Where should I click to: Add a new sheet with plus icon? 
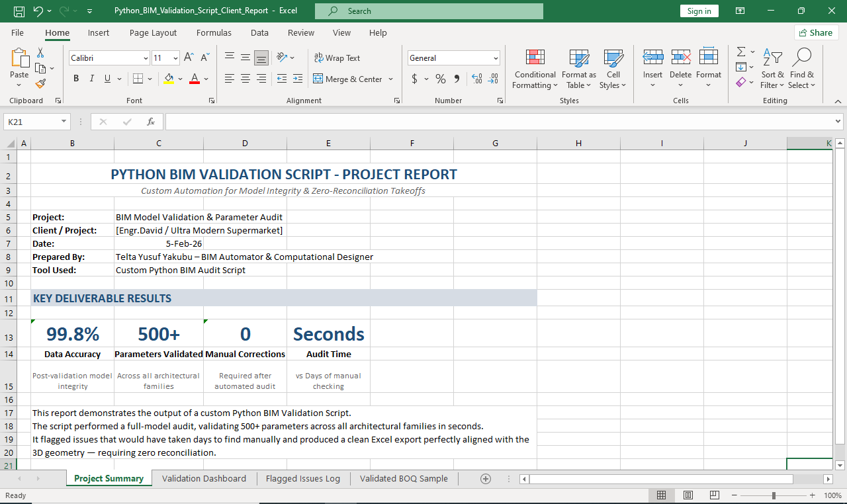coord(486,479)
